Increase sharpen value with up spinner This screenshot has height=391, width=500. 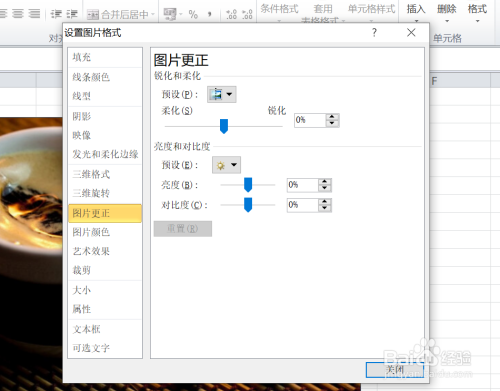point(332,117)
